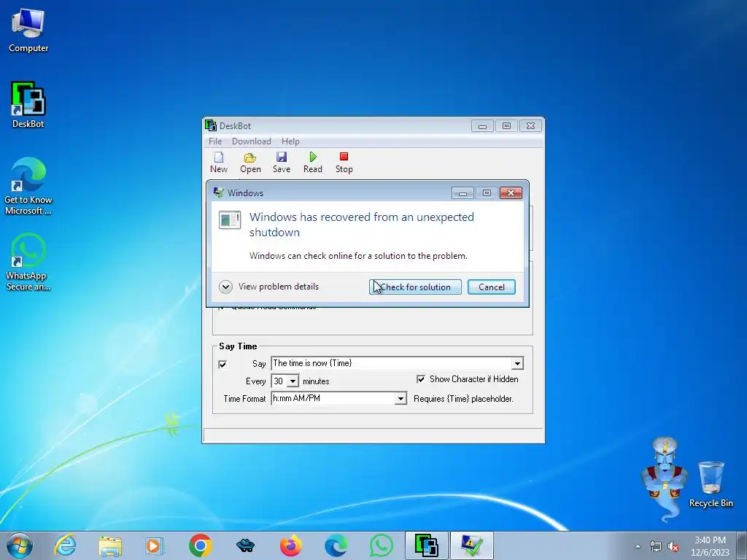The width and height of the screenshot is (747, 560).
Task: Show hidden tray icons arrow
Action: [x=638, y=547]
